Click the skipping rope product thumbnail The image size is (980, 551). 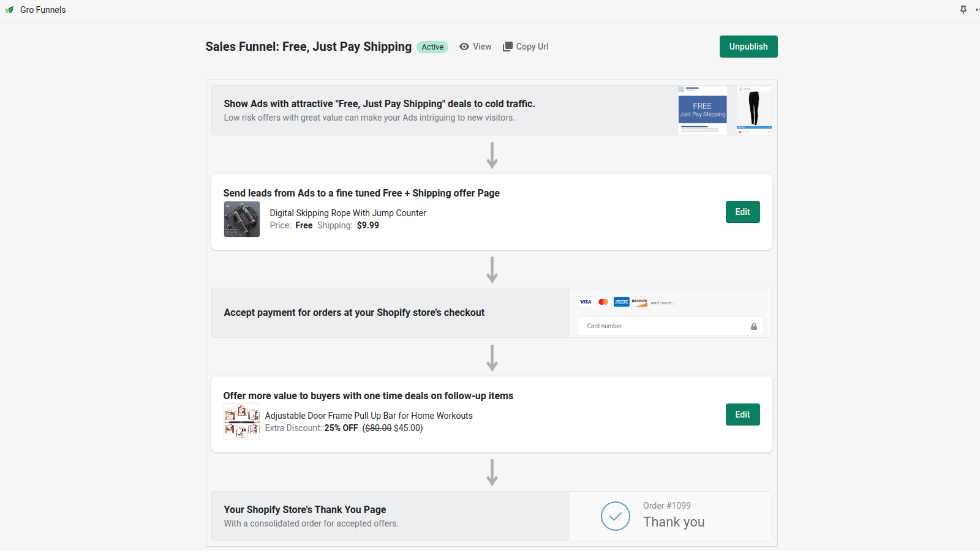click(x=241, y=219)
